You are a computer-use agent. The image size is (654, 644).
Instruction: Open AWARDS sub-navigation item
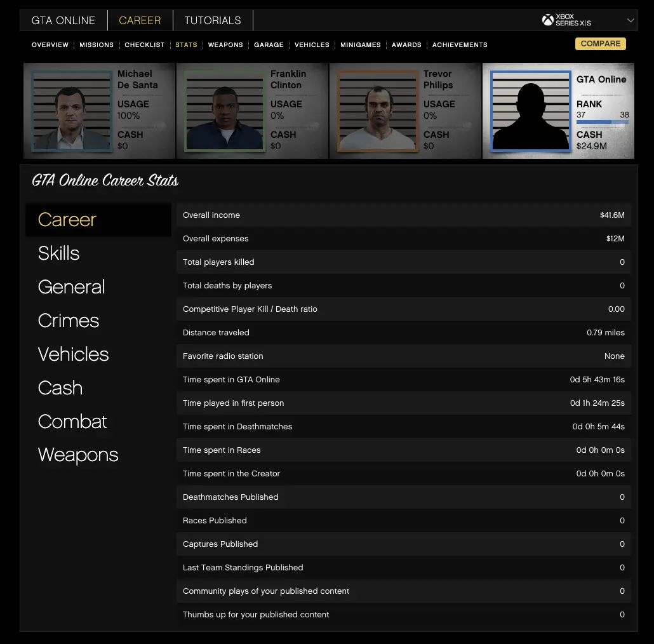coord(406,44)
